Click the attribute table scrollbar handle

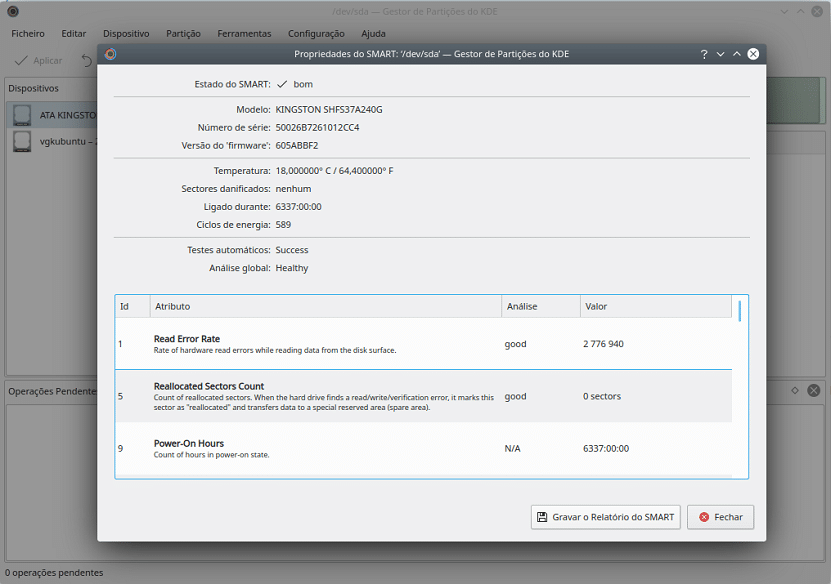(x=740, y=310)
